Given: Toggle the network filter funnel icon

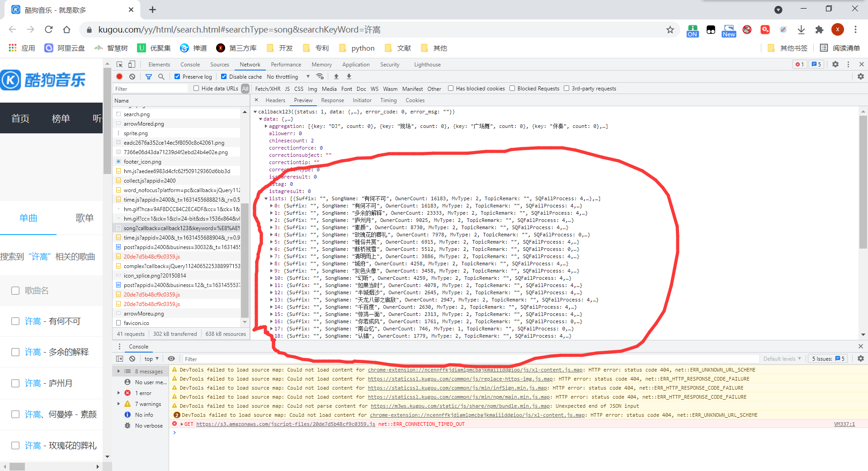Looking at the screenshot, I should (148, 76).
